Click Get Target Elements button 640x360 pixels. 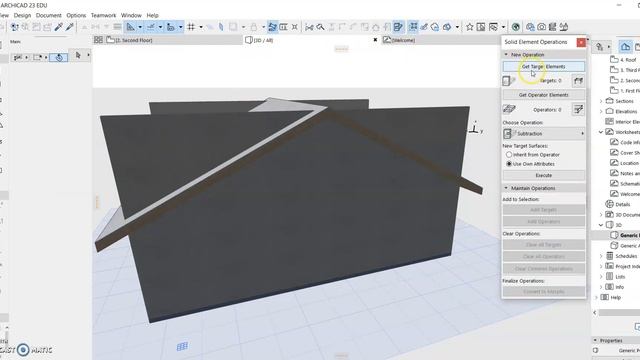(x=543, y=67)
